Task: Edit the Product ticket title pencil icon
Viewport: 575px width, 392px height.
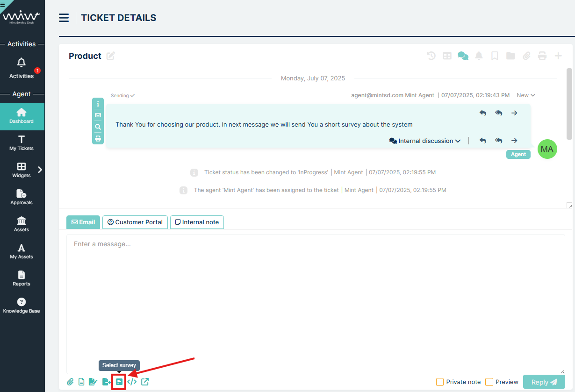Action: pyautogui.click(x=110, y=56)
